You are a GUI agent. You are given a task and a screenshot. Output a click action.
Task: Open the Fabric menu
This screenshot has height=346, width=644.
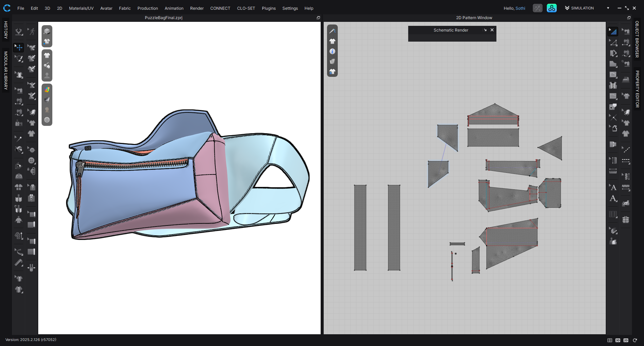[x=125, y=8]
